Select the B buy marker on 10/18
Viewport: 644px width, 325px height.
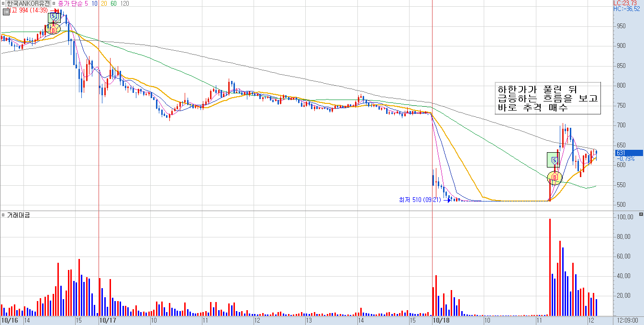pyautogui.click(x=555, y=178)
